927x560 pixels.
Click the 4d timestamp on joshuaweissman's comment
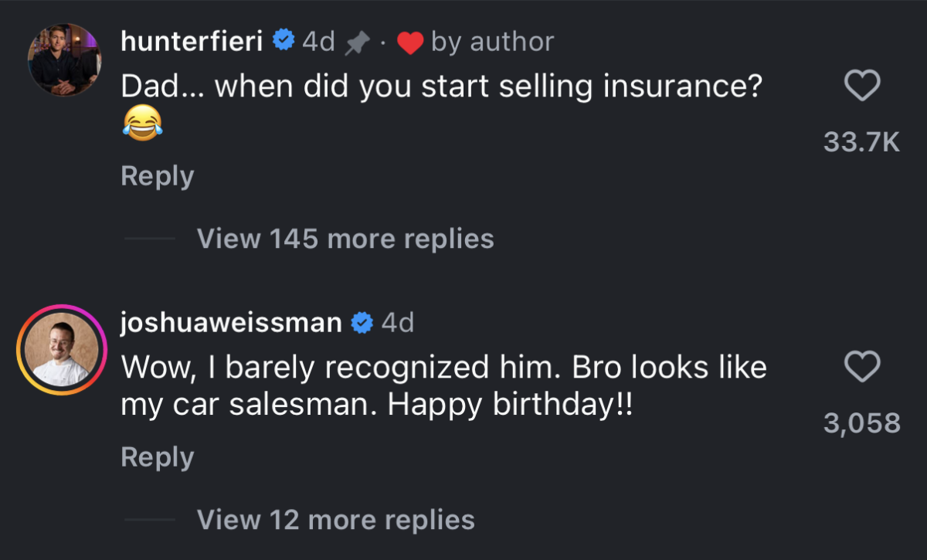398,323
